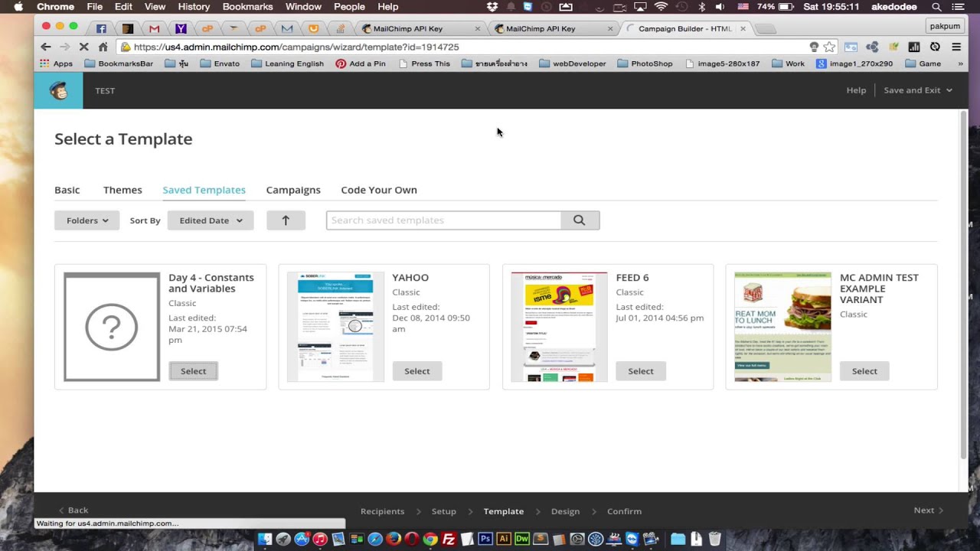Open the Wi-Fi menu bar icon
Viewport: 980px width, 551px height.
click(x=661, y=7)
